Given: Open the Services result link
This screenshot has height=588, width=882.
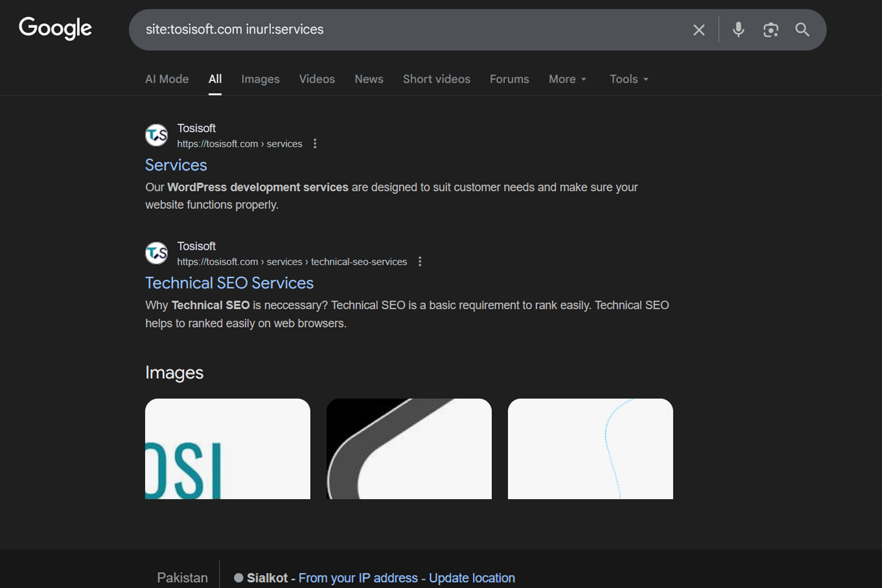Looking at the screenshot, I should (176, 165).
